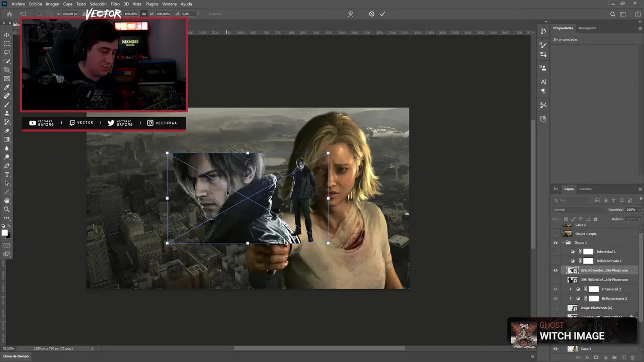The width and height of the screenshot is (644, 362).
Task: Click the Home icon in options bar
Action: click(x=9, y=14)
